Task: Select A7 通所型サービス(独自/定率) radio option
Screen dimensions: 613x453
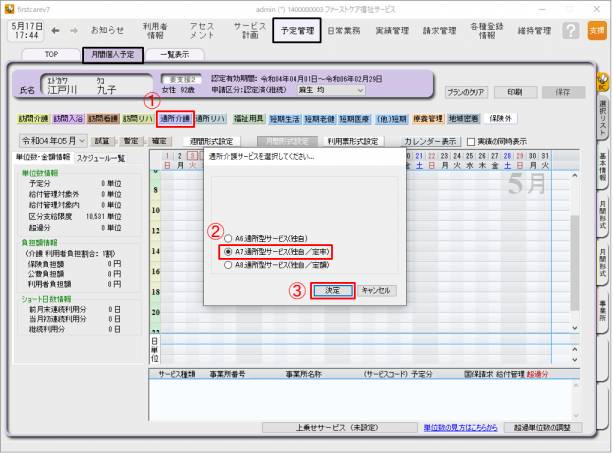Action: (x=227, y=251)
